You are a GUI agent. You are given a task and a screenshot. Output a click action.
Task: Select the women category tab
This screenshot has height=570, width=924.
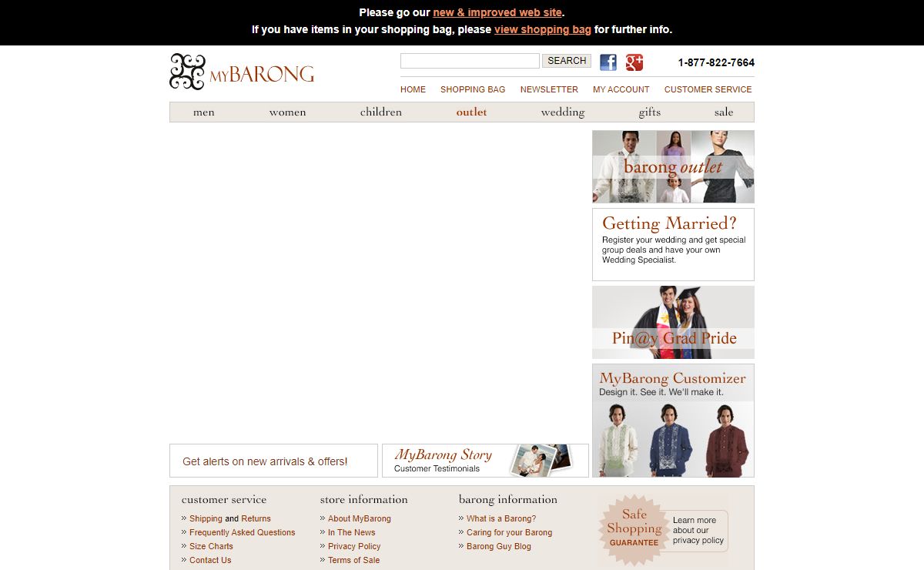pos(288,112)
